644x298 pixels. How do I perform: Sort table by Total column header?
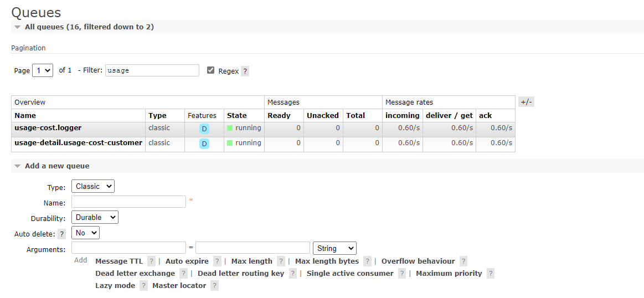pyautogui.click(x=356, y=116)
